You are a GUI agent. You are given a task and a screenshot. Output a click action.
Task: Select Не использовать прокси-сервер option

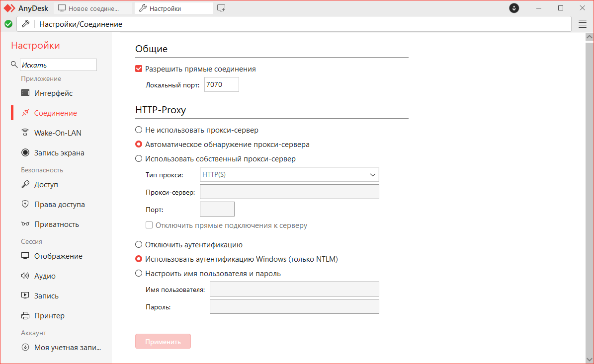pos(138,130)
